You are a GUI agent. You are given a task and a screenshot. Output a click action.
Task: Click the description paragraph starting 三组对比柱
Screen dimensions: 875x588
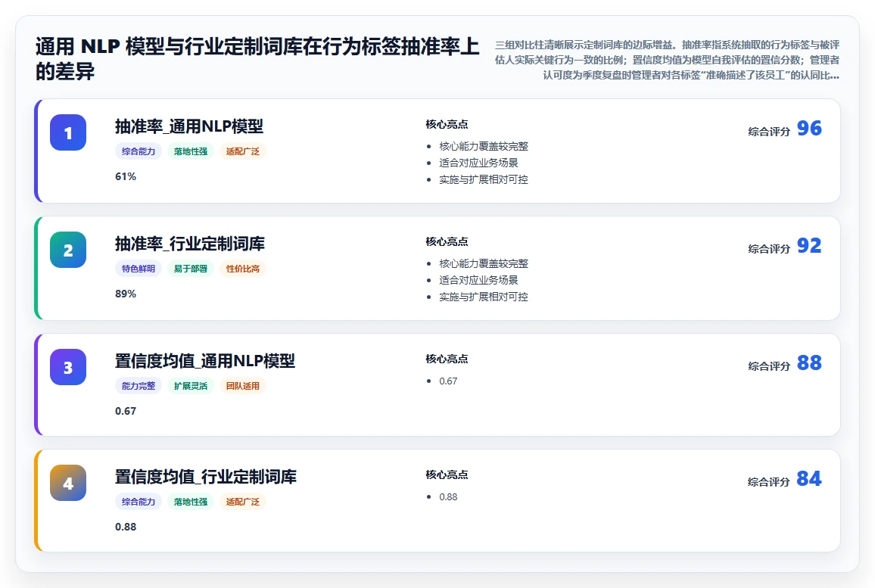coord(667,60)
